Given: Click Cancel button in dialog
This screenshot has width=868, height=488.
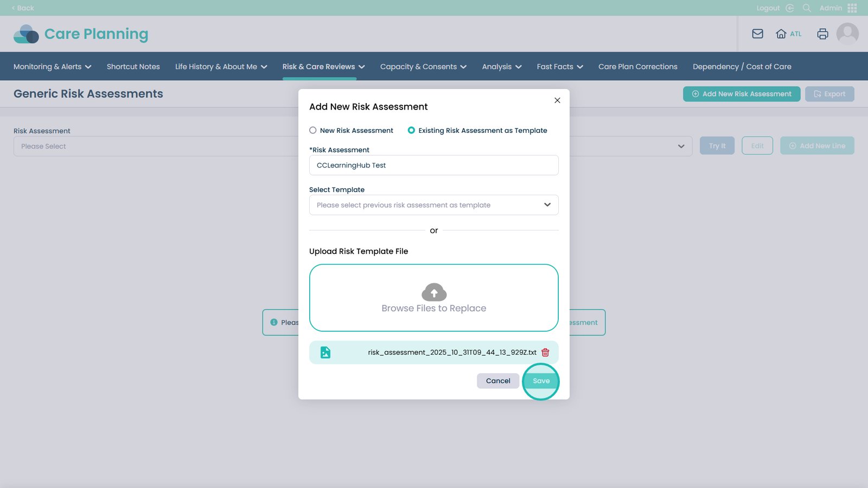Looking at the screenshot, I should [x=497, y=381].
